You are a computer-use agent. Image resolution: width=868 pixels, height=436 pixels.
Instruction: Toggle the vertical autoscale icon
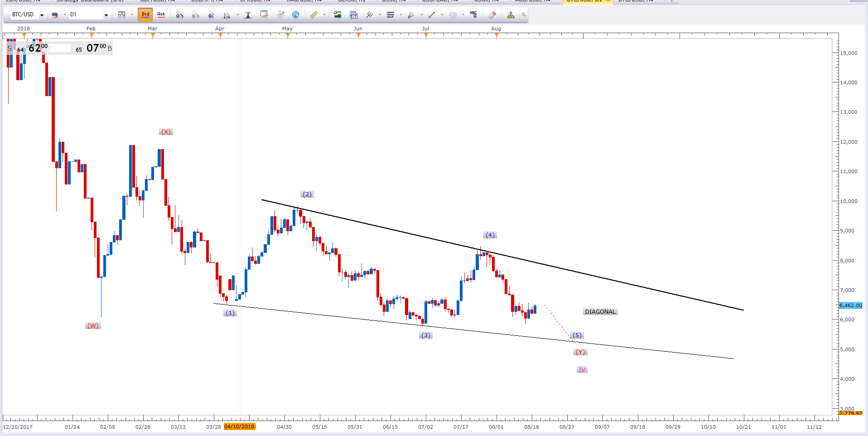click(248, 15)
